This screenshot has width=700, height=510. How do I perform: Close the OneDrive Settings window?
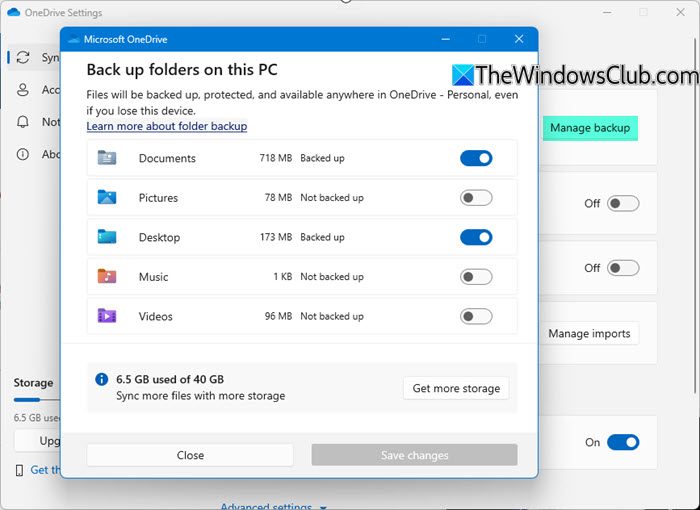point(680,13)
